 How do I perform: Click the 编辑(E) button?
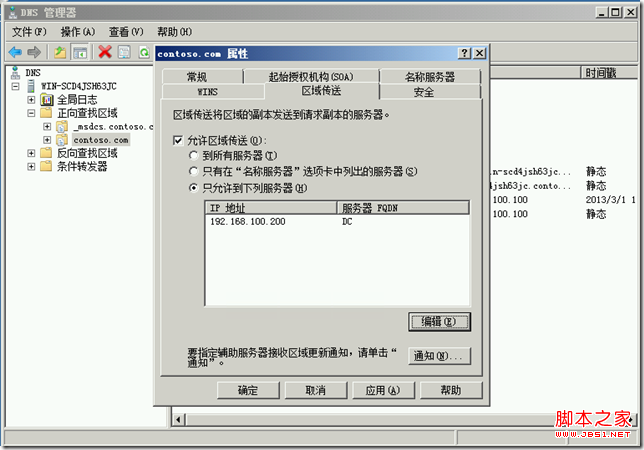coord(439,322)
